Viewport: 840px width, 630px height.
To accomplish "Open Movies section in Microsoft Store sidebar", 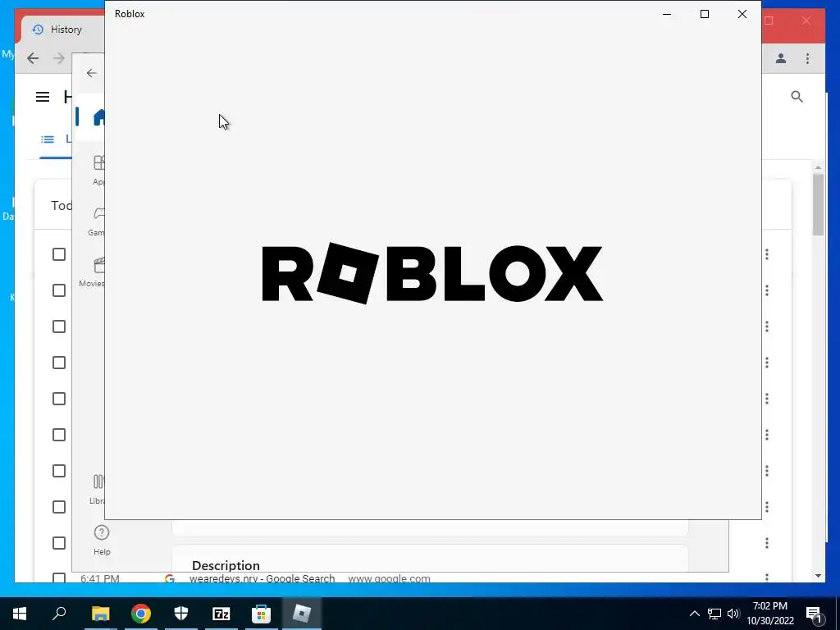I will pos(94,272).
